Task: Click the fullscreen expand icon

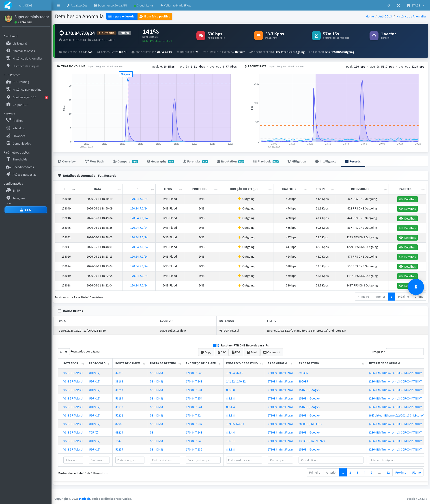Action: click(x=398, y=5)
